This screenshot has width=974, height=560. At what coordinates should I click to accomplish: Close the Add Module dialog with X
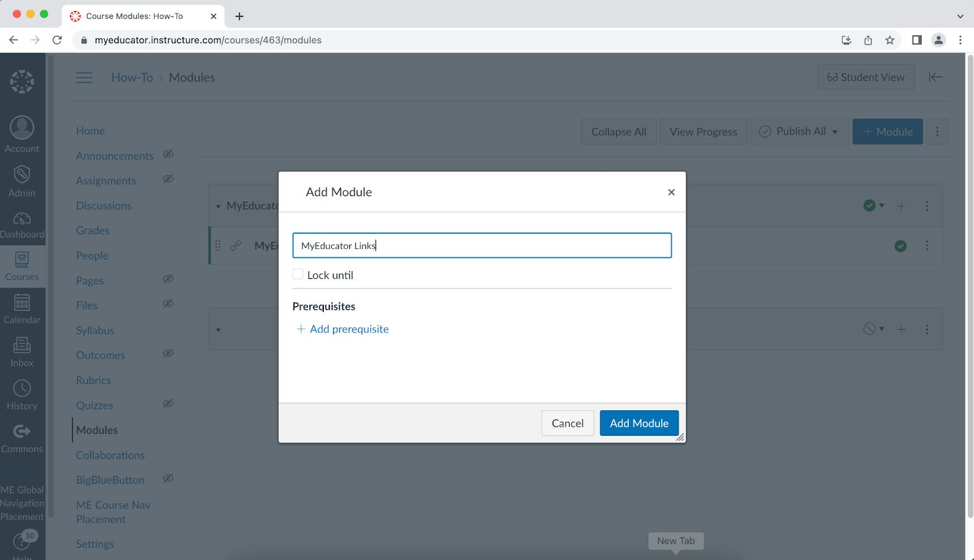coord(671,192)
